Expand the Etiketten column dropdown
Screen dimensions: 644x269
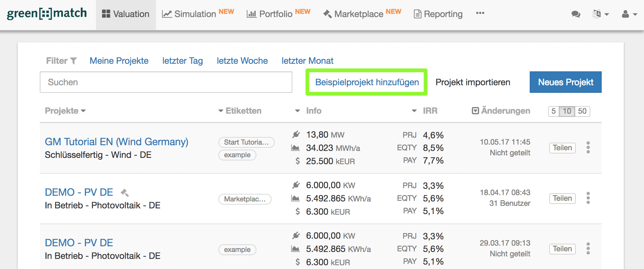(221, 111)
